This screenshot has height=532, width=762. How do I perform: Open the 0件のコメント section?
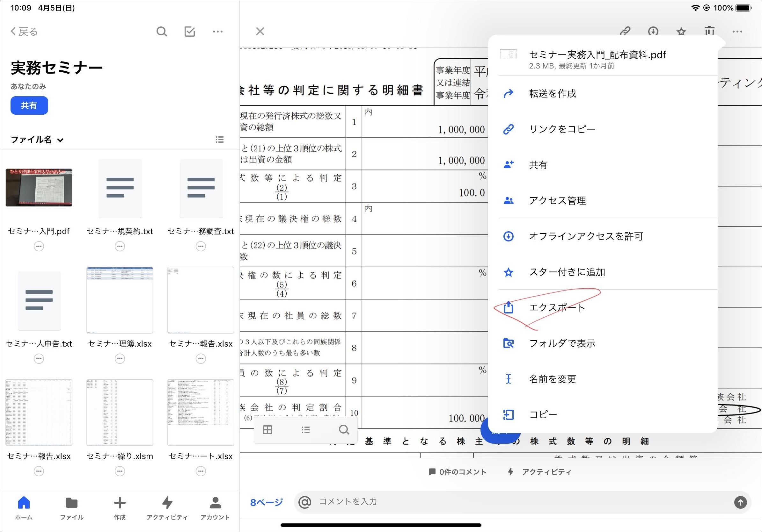[457, 472]
